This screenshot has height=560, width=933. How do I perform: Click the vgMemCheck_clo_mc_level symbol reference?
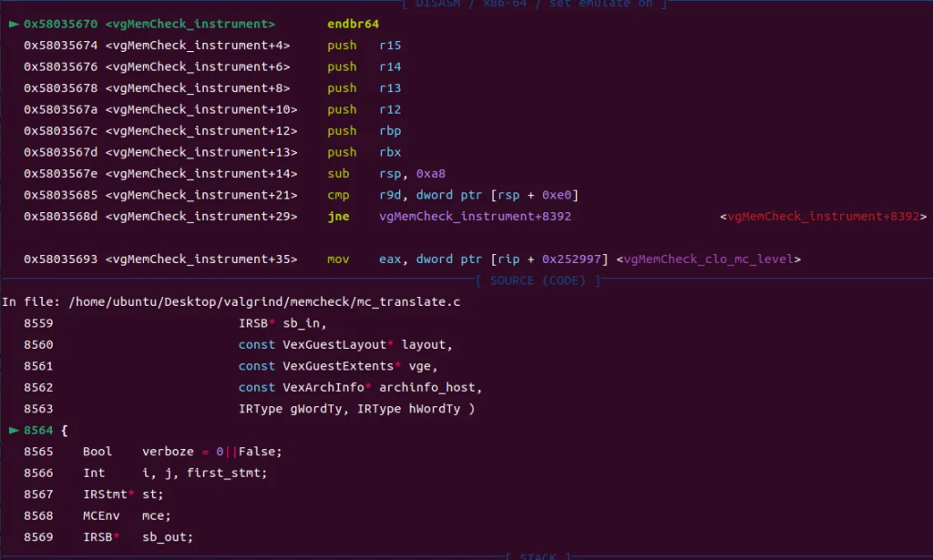[708, 260]
